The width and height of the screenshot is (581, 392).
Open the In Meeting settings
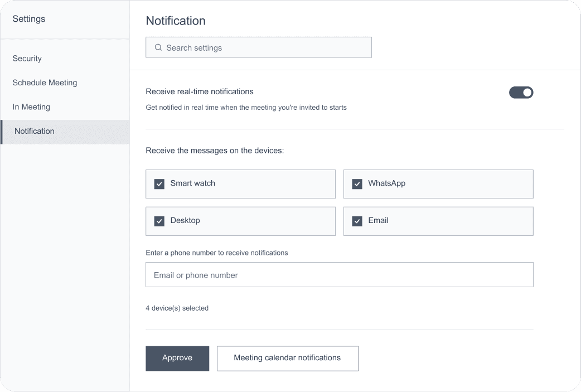[31, 107]
